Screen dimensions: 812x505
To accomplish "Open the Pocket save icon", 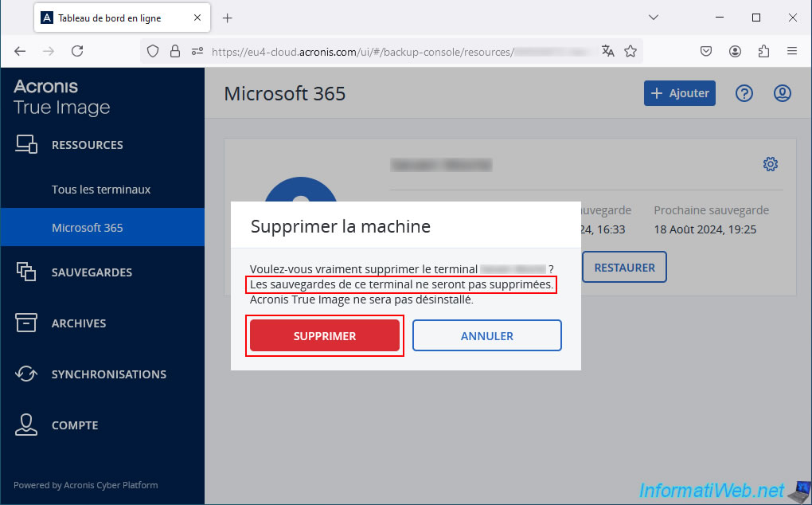I will 706,51.
